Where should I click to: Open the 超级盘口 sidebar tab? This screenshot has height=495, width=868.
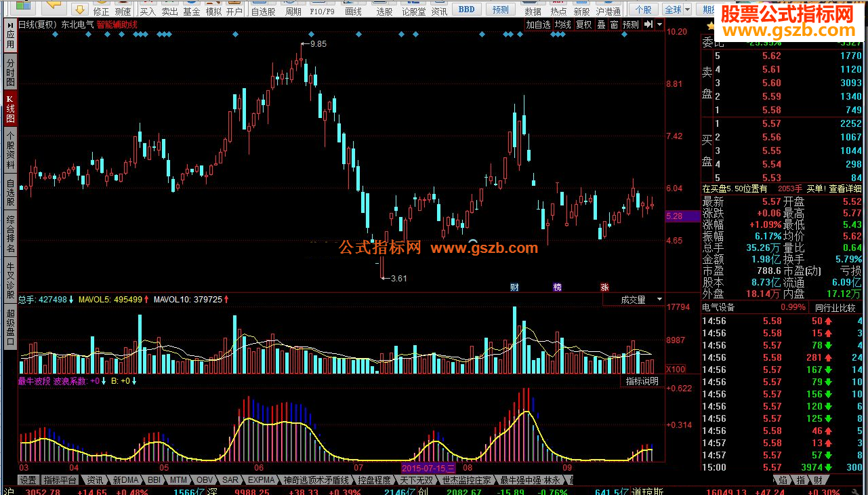click(10, 327)
